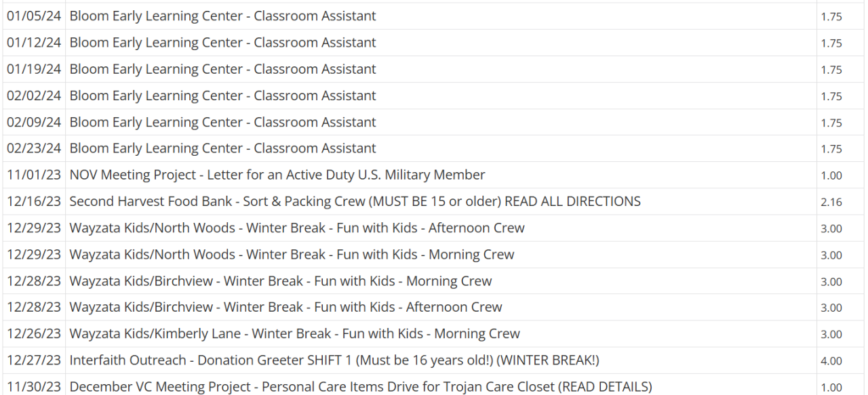Select the 02/09/24 Bloom Classroom Assistant row
This screenshot has width=868, height=395.
coord(222,122)
